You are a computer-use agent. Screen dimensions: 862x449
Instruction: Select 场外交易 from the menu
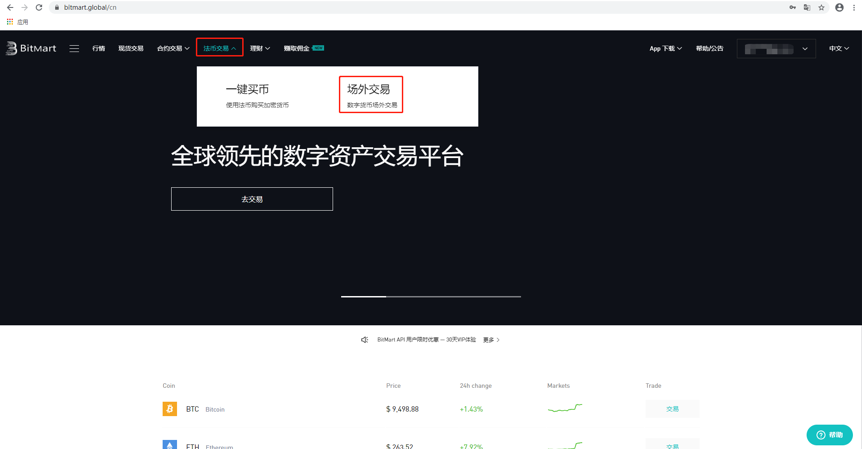tap(370, 94)
